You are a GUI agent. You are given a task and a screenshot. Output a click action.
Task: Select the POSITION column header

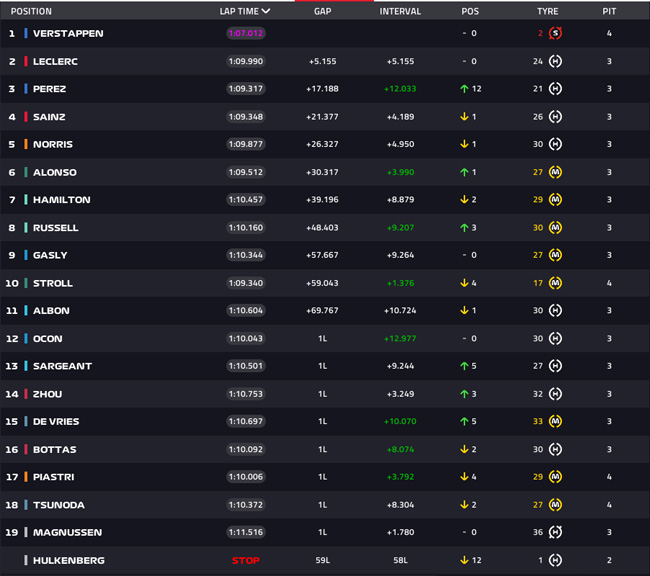pos(31,11)
